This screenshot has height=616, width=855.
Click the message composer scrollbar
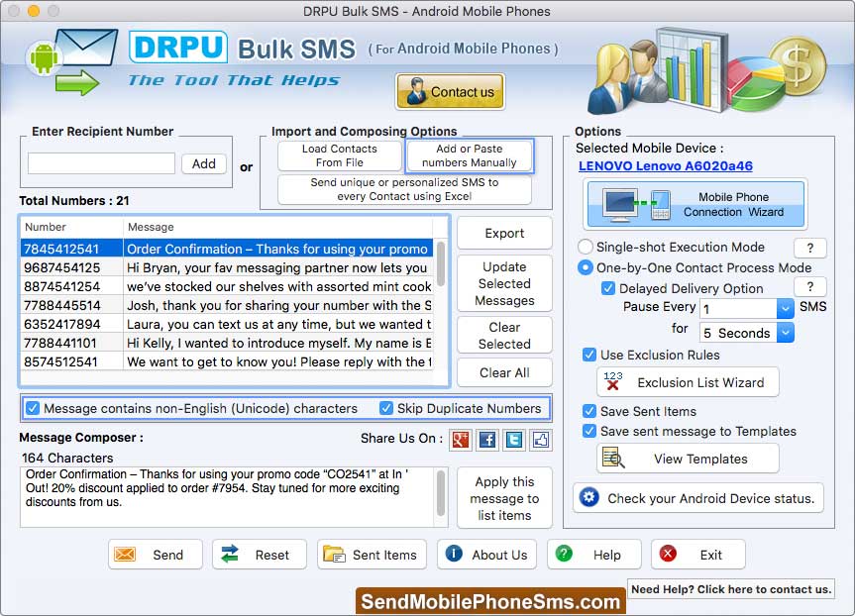click(x=441, y=493)
